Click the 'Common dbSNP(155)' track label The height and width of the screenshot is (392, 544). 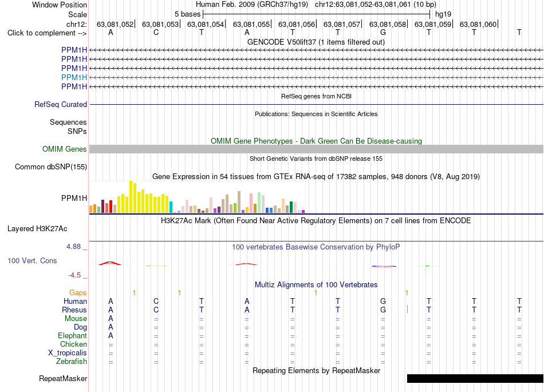[50, 167]
